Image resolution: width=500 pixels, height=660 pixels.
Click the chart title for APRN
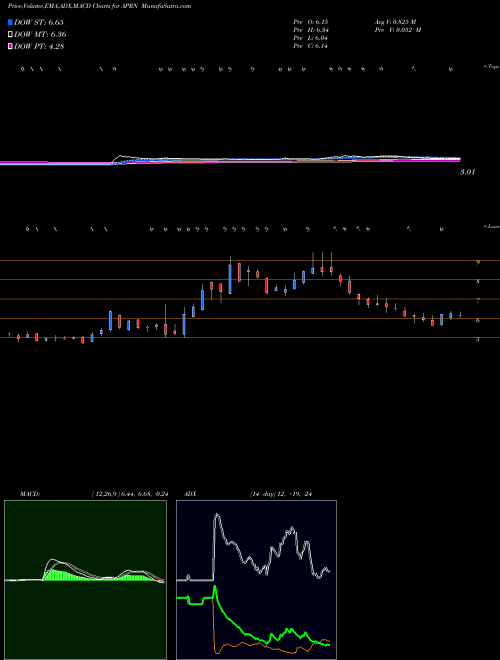coord(99,6)
